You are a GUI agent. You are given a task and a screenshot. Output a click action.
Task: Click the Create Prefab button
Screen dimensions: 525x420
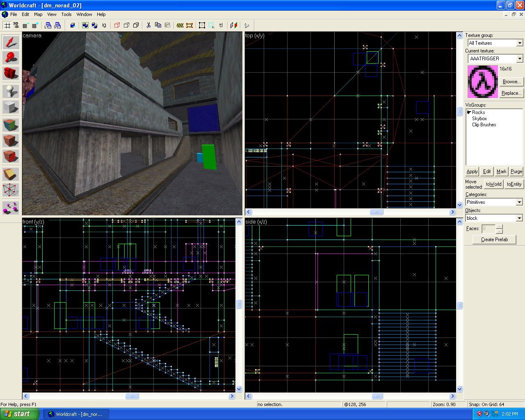click(x=494, y=240)
